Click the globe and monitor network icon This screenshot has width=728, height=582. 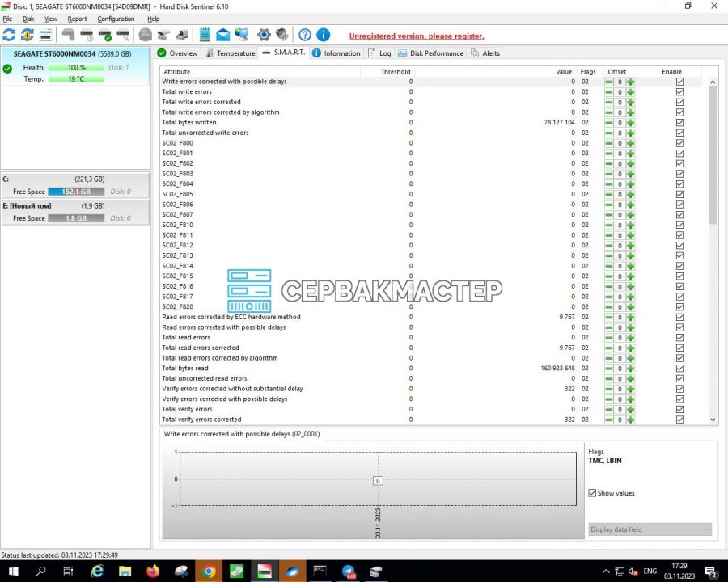pyautogui.click(x=241, y=35)
